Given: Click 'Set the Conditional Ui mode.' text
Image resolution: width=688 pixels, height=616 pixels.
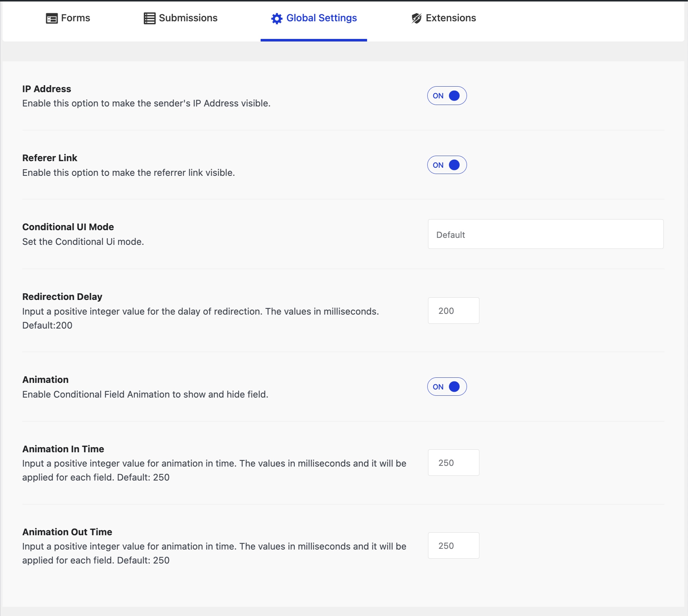Looking at the screenshot, I should pyautogui.click(x=83, y=242).
